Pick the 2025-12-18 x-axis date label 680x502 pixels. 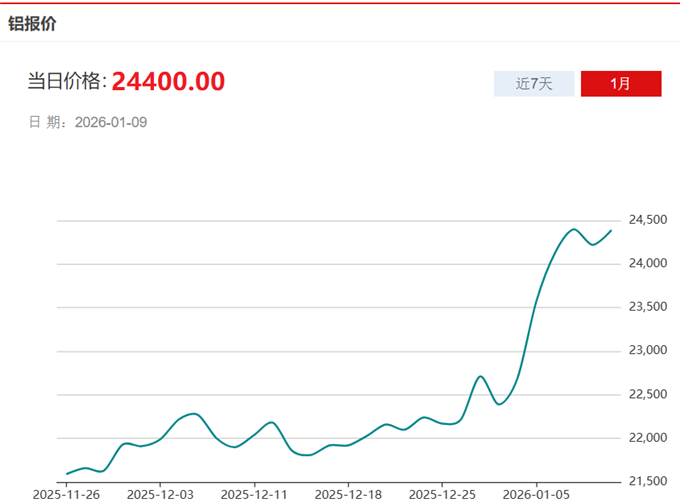(348, 494)
